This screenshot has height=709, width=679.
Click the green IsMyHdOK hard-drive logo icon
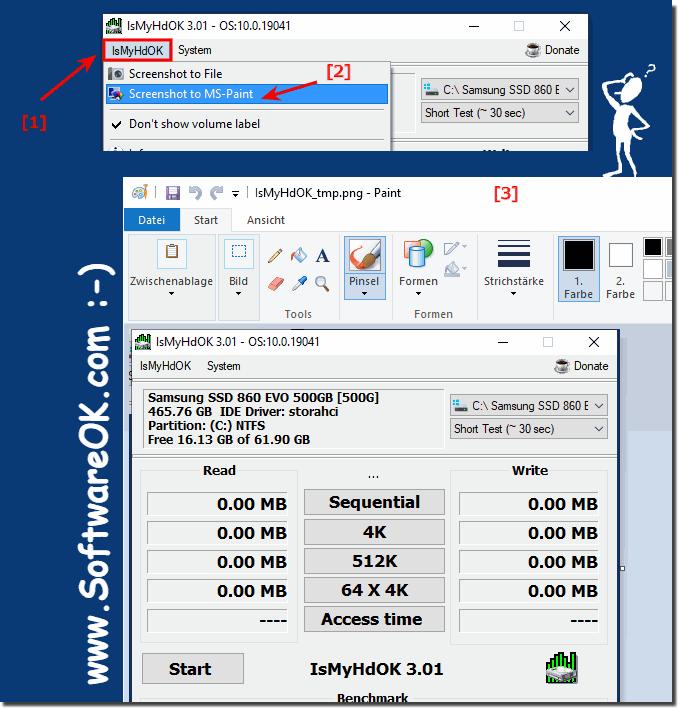tap(561, 668)
